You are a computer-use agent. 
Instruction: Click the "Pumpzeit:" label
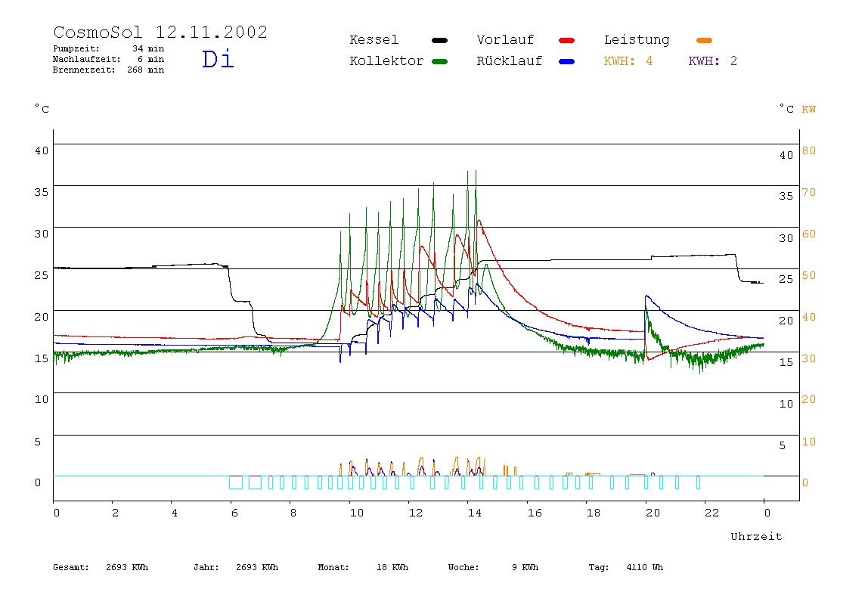[x=76, y=48]
